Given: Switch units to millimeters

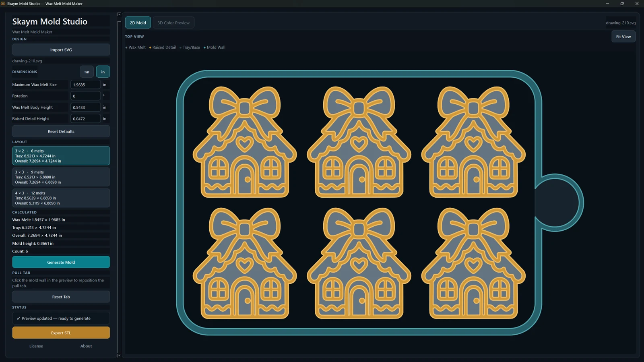Looking at the screenshot, I should [x=87, y=72].
